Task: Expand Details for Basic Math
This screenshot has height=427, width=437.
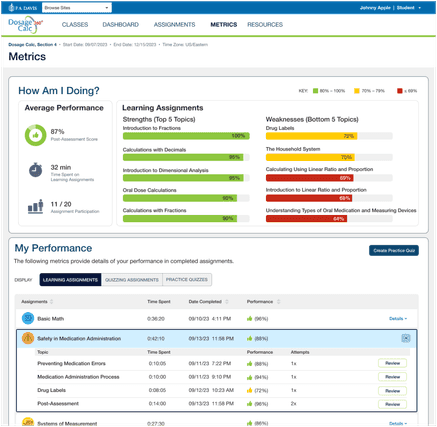Action: 398,319
